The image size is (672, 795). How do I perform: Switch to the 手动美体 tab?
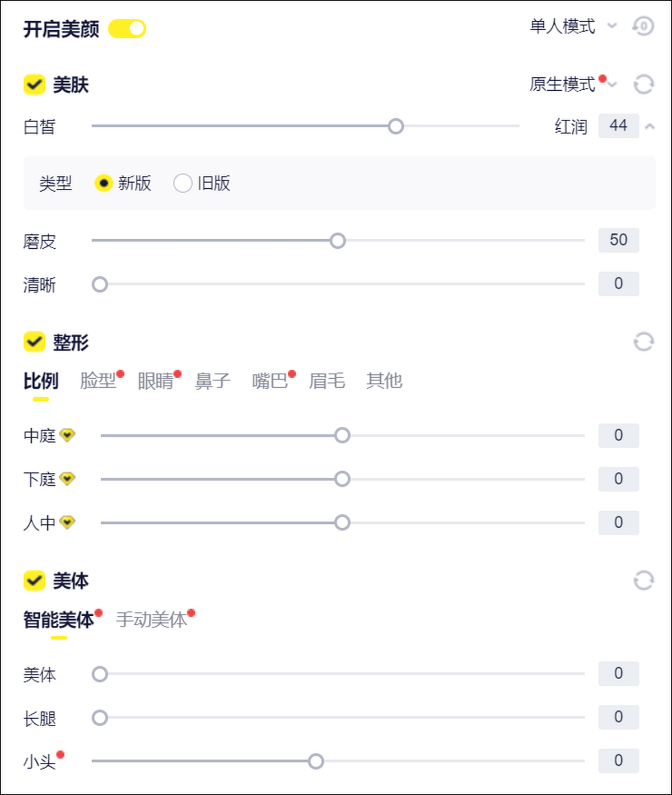pyautogui.click(x=151, y=620)
